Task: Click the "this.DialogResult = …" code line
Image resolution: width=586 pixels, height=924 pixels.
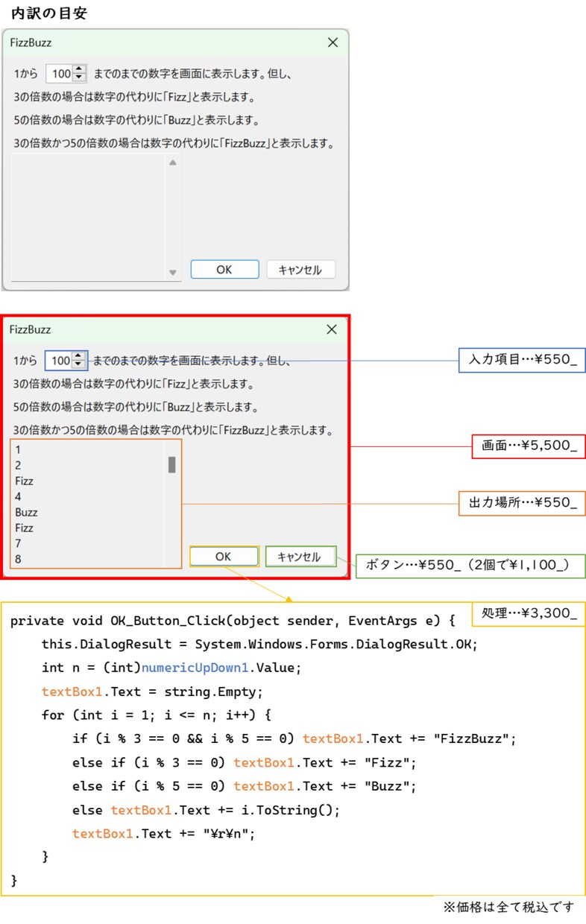Action: (259, 645)
